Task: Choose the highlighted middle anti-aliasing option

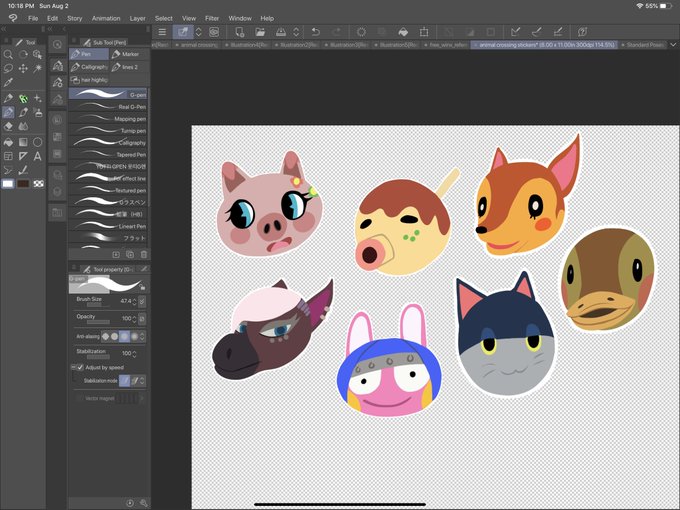Action: coord(124,336)
